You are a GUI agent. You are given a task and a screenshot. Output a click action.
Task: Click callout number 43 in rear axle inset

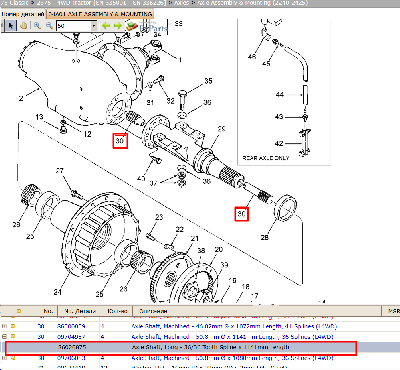tap(279, 117)
